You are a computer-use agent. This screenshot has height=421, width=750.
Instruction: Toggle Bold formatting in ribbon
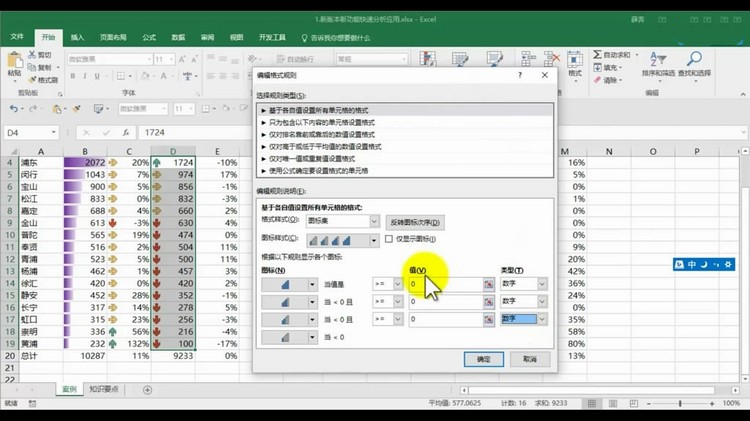(x=73, y=76)
